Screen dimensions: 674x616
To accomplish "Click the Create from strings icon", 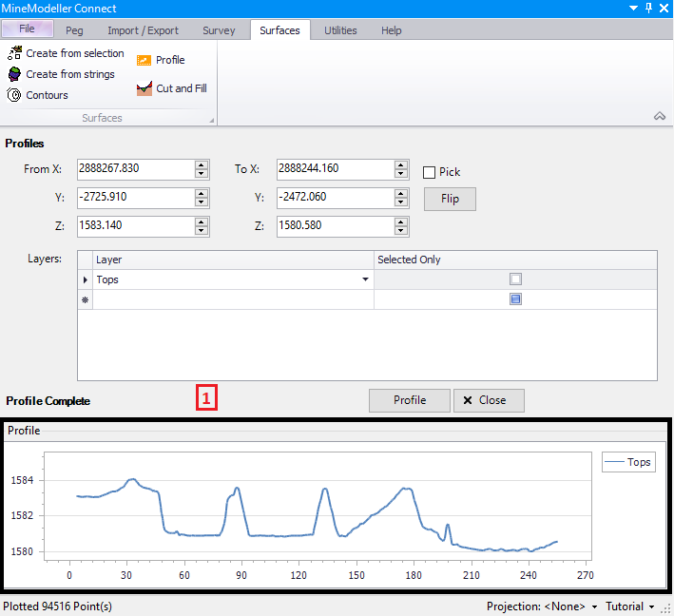I will [15, 74].
